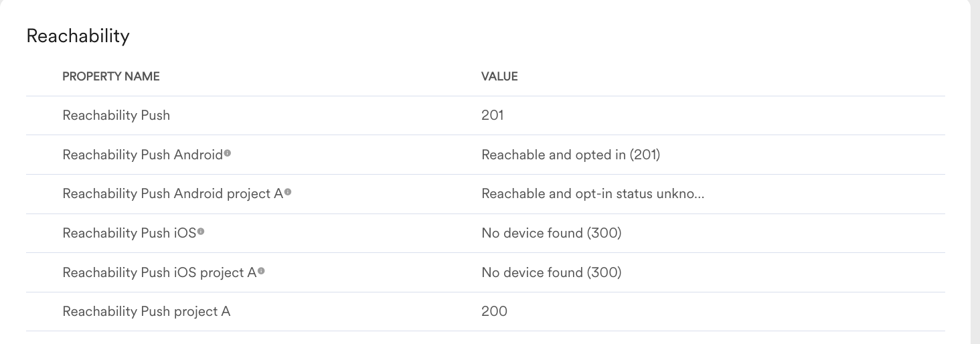Click the VALUE column header

coord(499,76)
